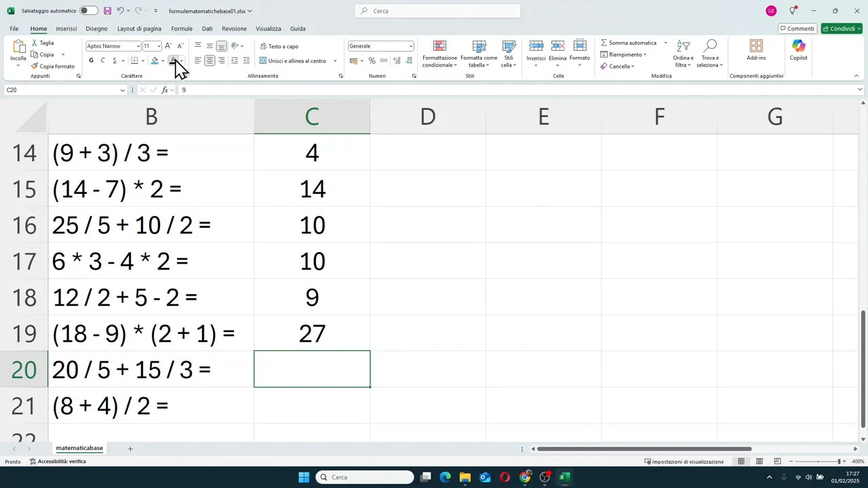Open merge options dropdown arrow
This screenshot has width=868, height=488.
tap(335, 61)
